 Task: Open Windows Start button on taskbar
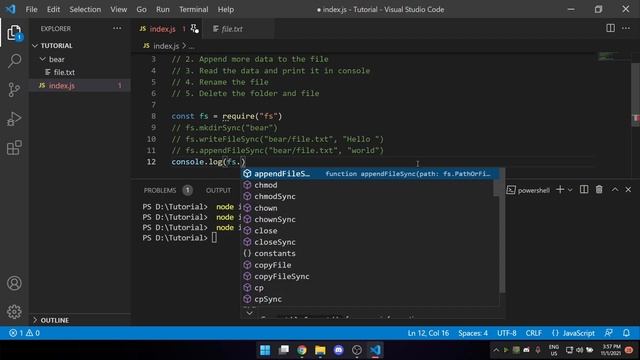click(x=265, y=350)
